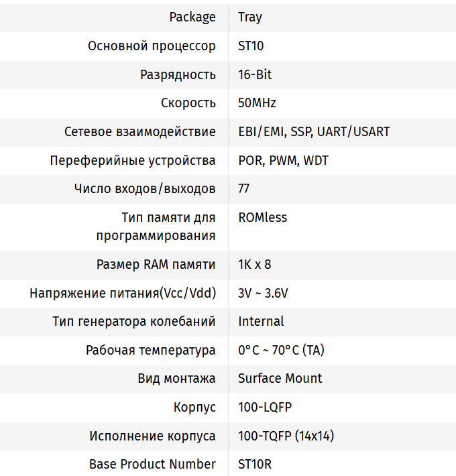This screenshot has width=456, height=476.
Task: Click the "100-LQFP" case value
Action: [265, 407]
